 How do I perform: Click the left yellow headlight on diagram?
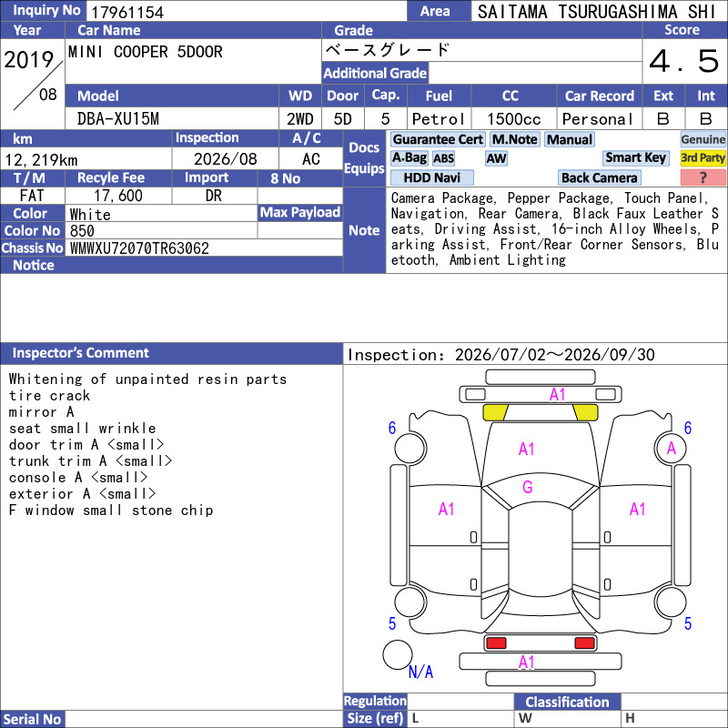point(495,412)
